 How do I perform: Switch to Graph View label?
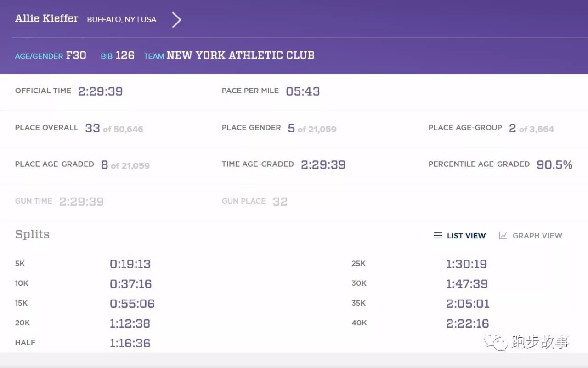pyautogui.click(x=537, y=236)
